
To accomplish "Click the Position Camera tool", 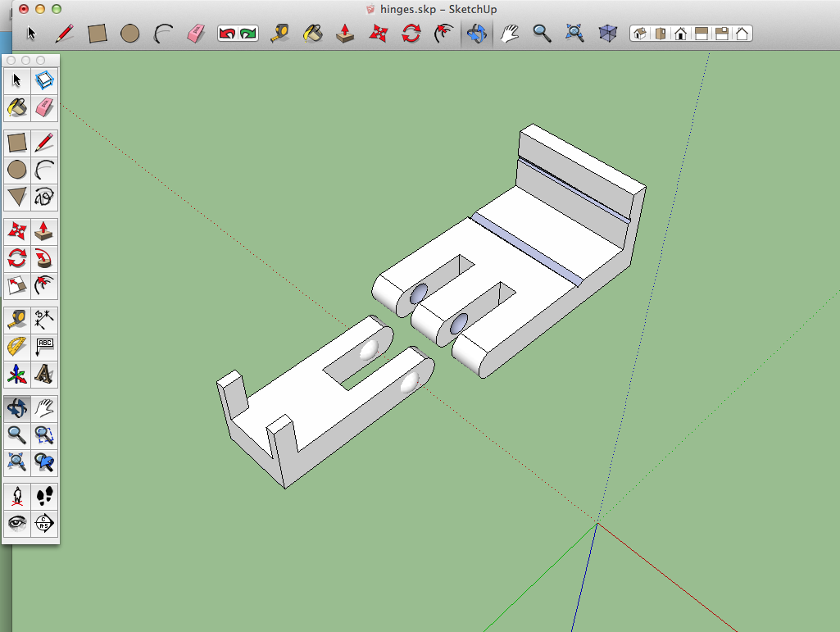I will (17, 497).
